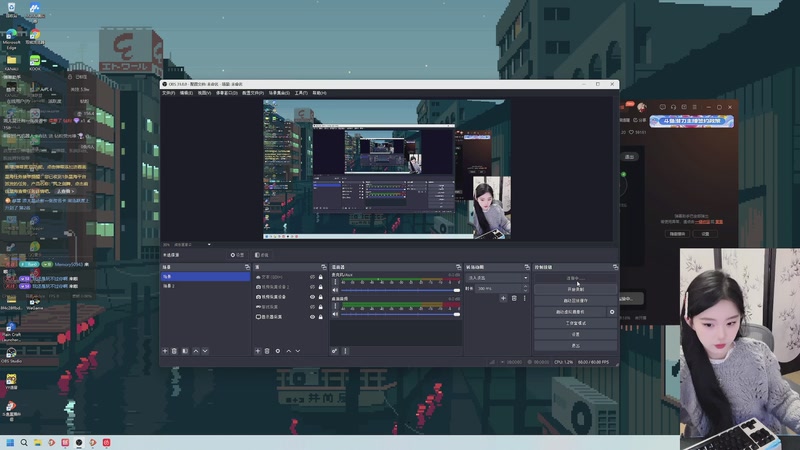Open Settings from the Controls panel

(x=576, y=334)
